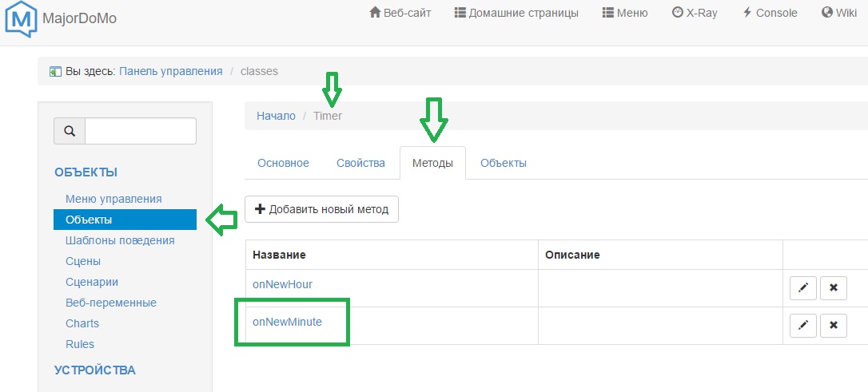Open the Веб-сайт home link
The width and height of the screenshot is (868, 392).
point(400,13)
